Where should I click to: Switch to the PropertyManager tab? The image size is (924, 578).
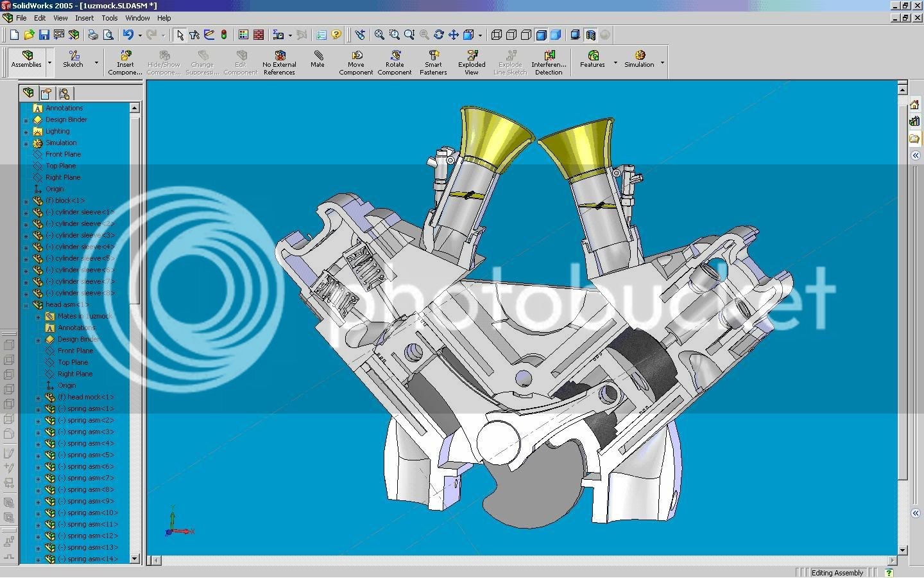[x=46, y=93]
